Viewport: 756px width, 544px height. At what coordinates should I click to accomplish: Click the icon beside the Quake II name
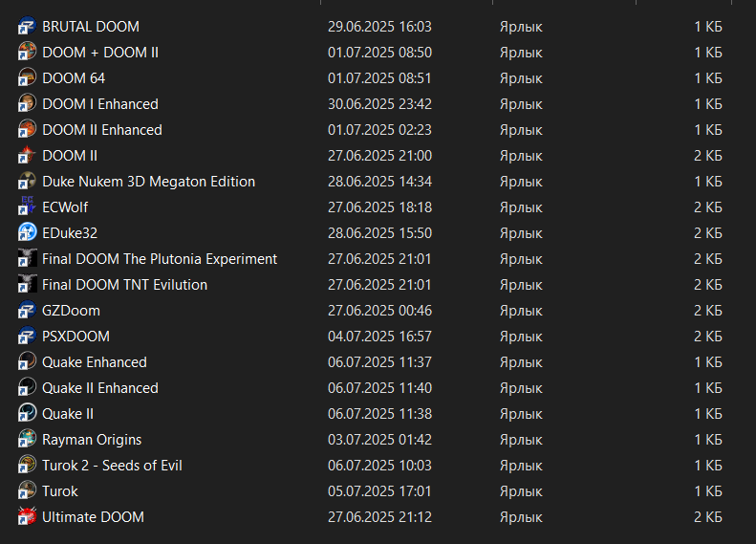tap(27, 413)
